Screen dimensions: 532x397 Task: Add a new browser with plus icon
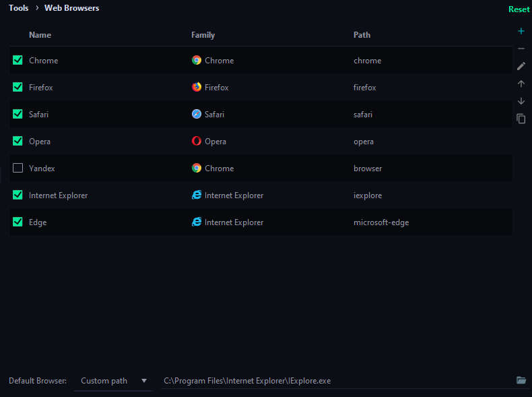coord(521,31)
